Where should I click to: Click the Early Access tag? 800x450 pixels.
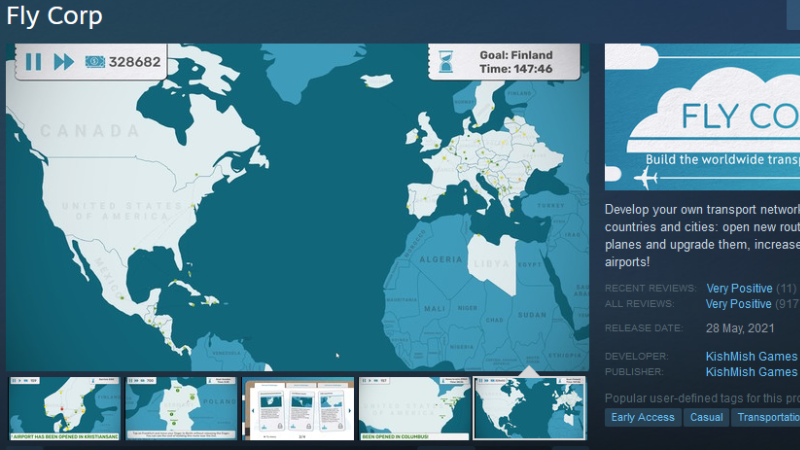click(x=642, y=417)
